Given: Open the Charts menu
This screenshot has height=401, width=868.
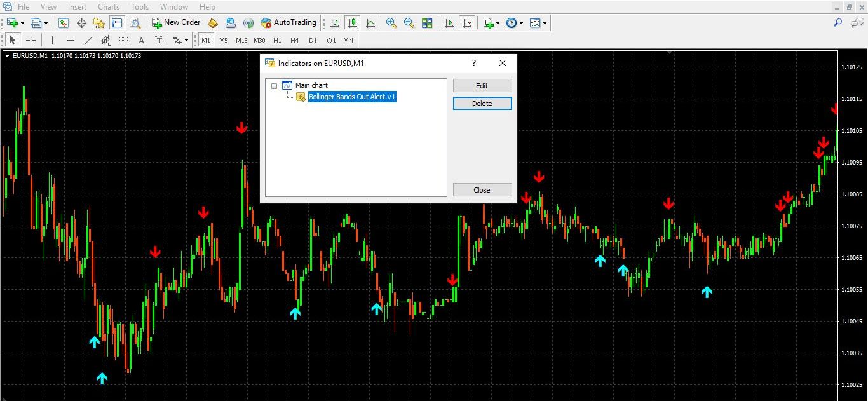Looking at the screenshot, I should coord(108,6).
